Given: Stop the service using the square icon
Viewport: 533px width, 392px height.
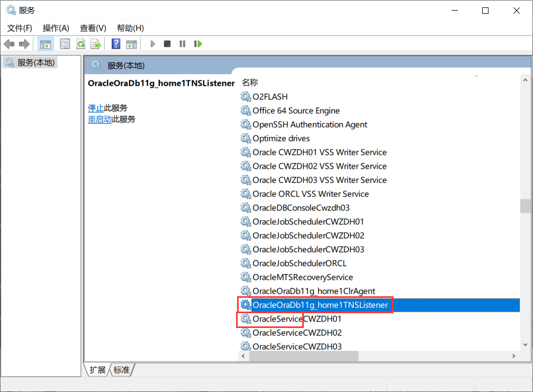Looking at the screenshot, I should 167,43.
